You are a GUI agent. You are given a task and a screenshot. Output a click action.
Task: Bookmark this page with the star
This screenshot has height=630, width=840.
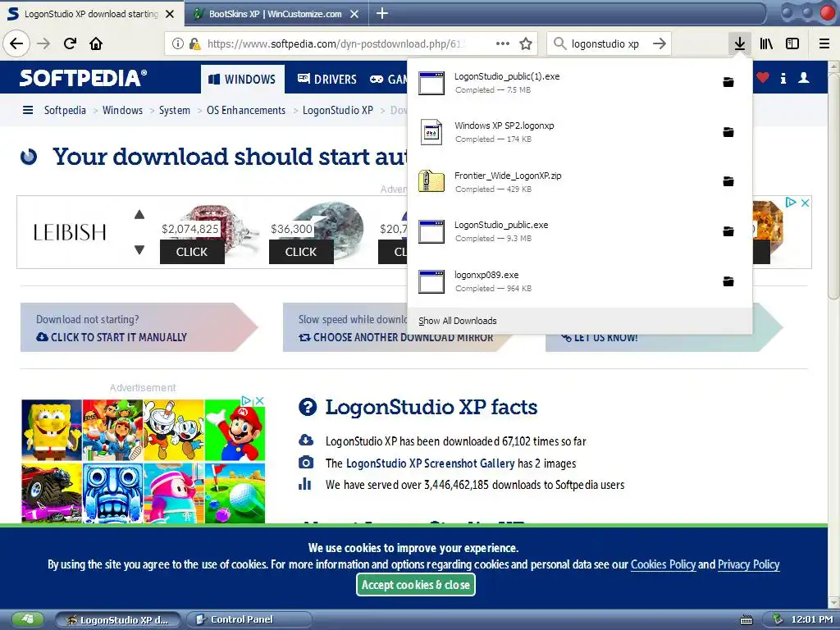click(x=526, y=43)
